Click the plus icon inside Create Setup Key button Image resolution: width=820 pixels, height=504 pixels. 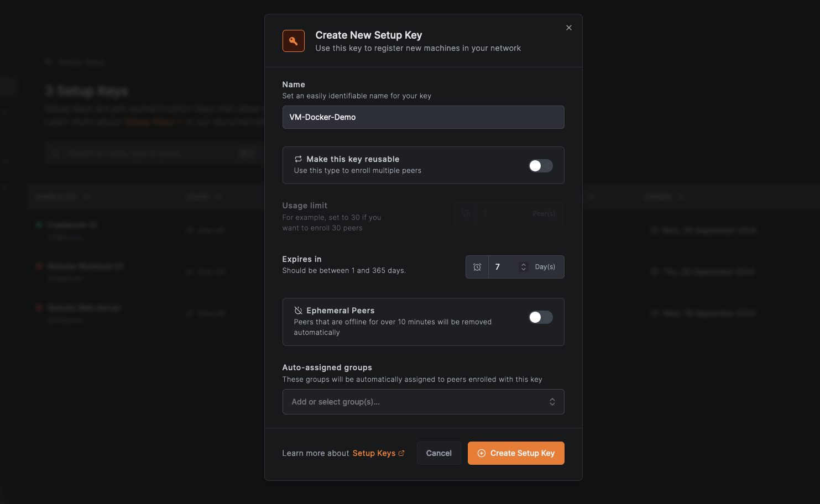coord(481,453)
